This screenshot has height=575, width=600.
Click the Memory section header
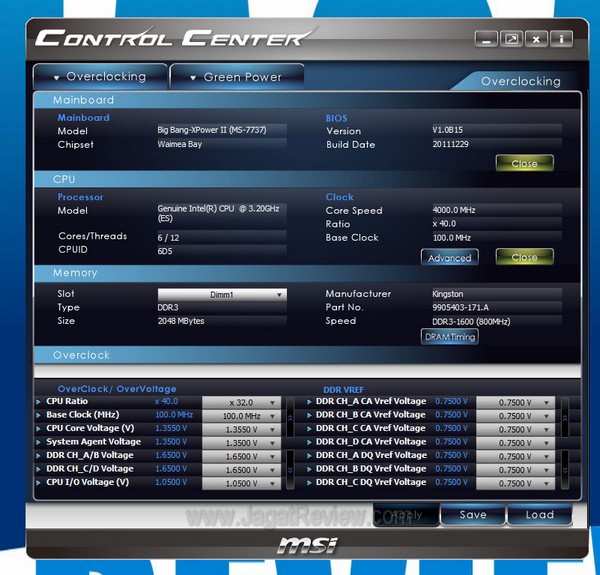307,273
